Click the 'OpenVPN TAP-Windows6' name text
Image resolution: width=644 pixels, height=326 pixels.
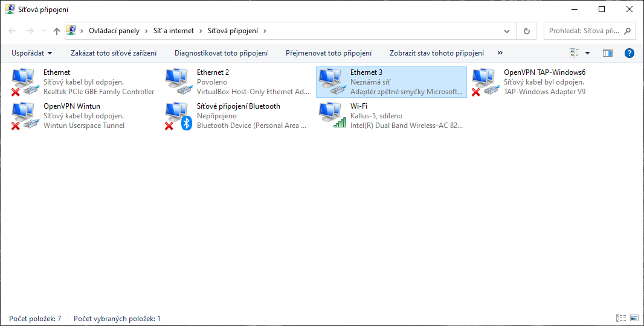[x=544, y=72]
